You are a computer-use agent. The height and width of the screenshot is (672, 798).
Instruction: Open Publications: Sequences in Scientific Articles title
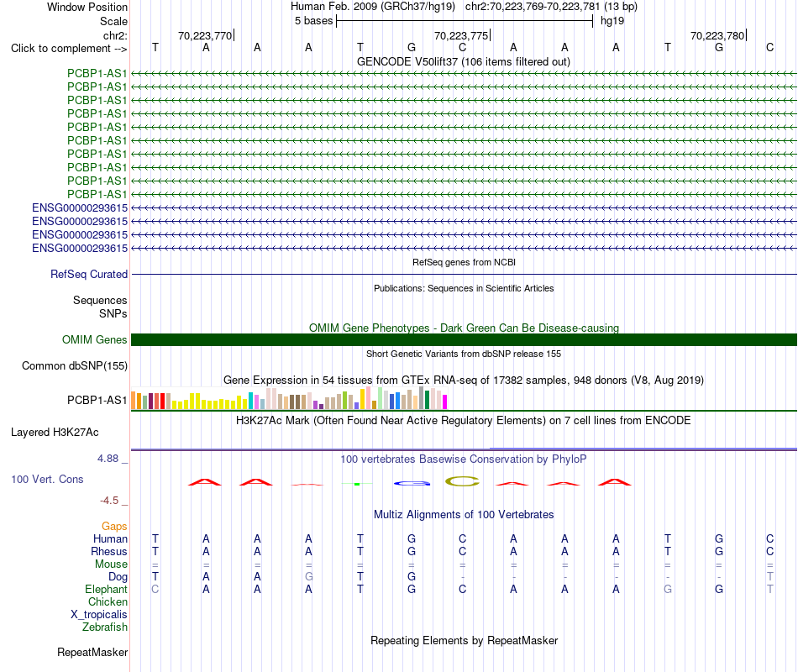[x=464, y=288]
